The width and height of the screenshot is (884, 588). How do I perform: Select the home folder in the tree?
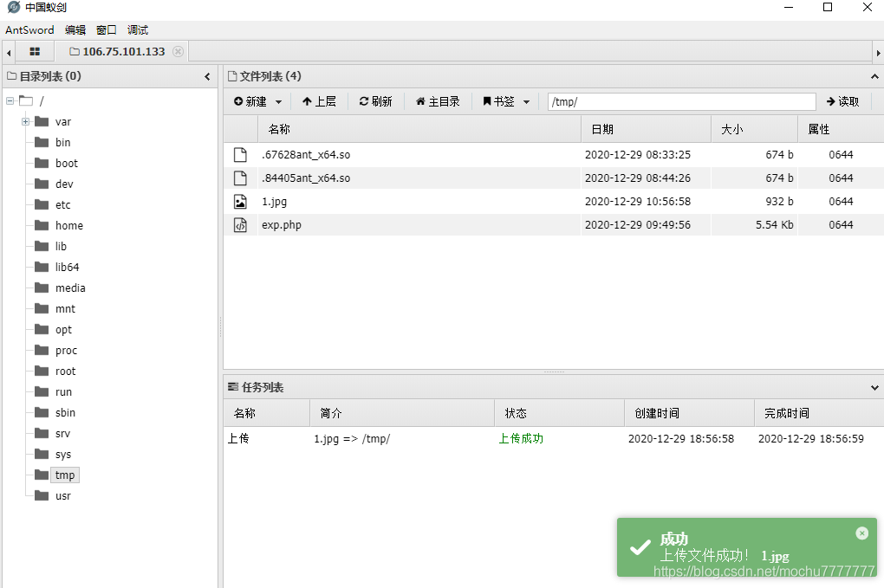pyautogui.click(x=69, y=226)
